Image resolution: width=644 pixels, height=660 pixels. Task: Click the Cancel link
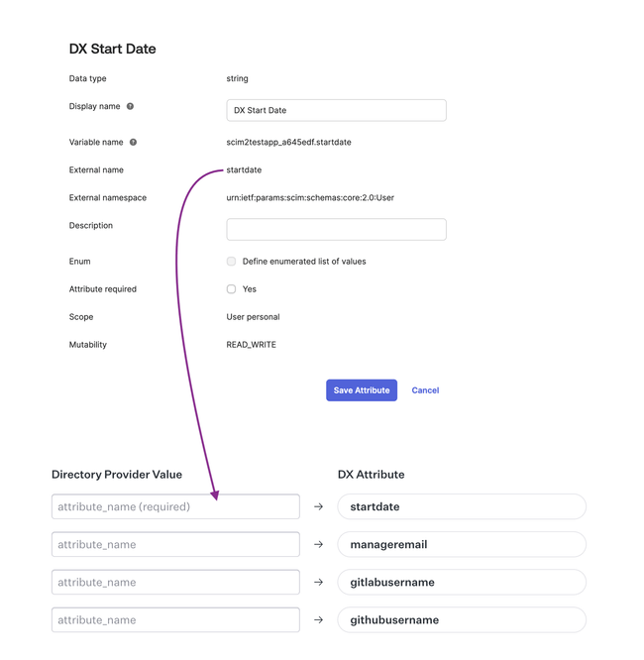coord(425,390)
